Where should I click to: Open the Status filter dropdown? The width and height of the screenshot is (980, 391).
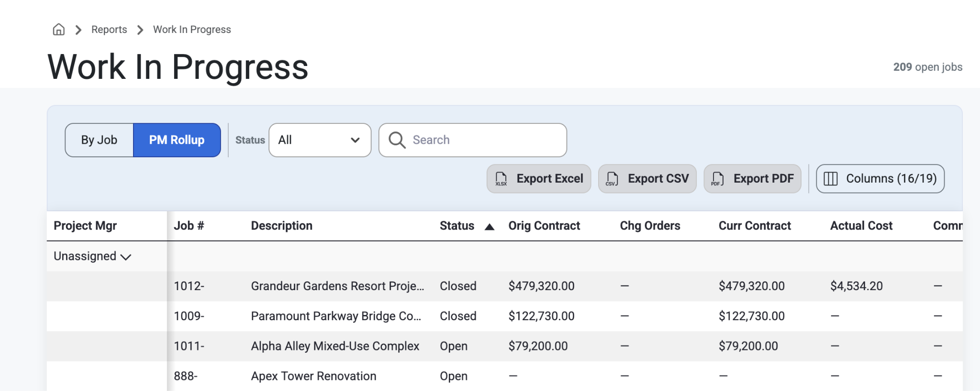click(x=320, y=140)
